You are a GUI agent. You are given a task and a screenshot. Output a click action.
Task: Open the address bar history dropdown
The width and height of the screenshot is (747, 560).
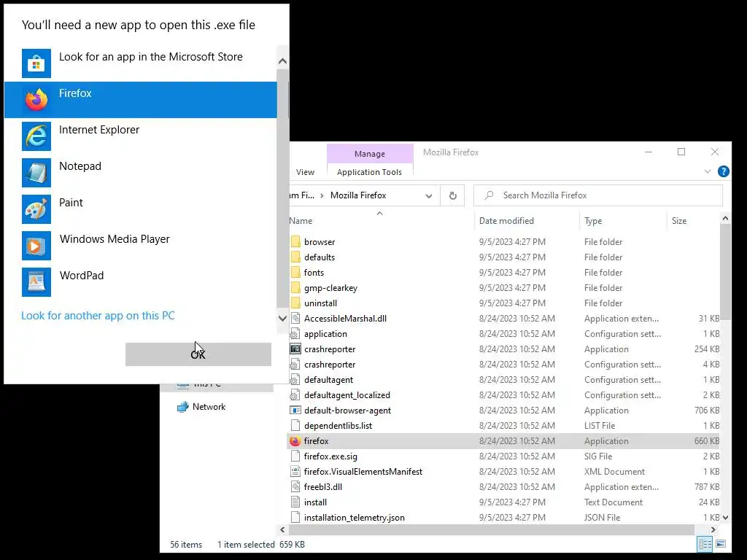[429, 195]
